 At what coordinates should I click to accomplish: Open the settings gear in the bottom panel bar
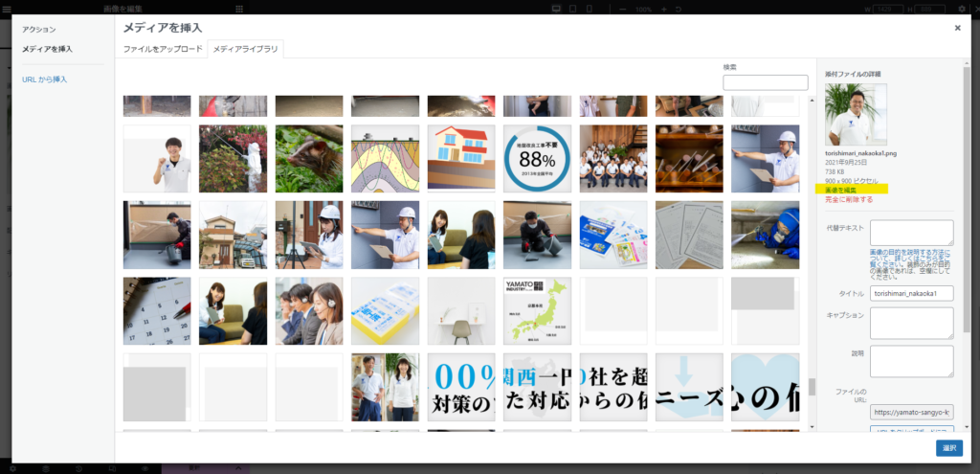11,468
